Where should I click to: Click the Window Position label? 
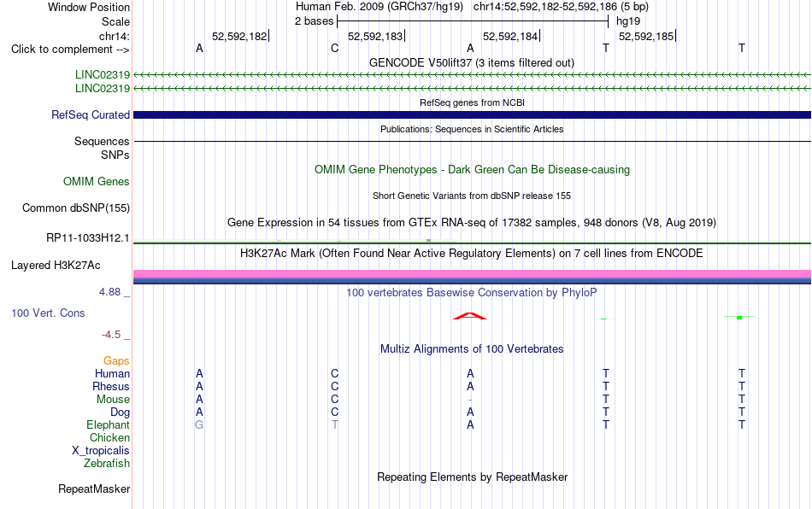point(89,7)
